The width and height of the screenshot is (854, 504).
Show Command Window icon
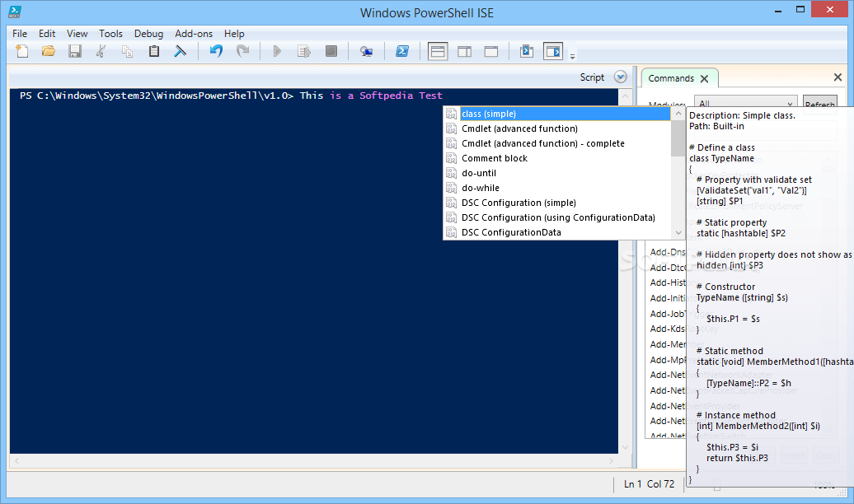coord(527,51)
